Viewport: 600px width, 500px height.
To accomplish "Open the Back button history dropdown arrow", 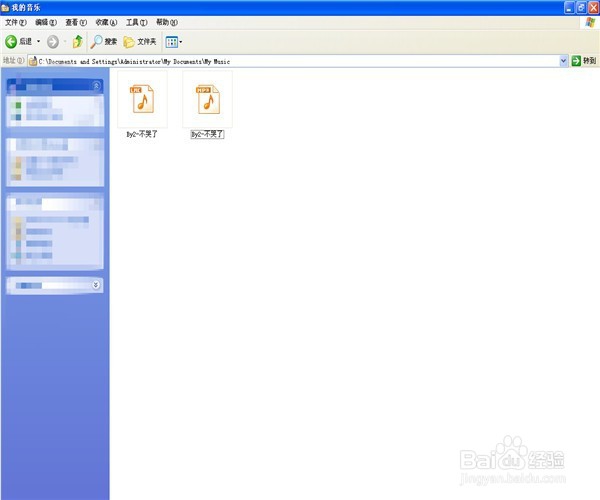I will 38,42.
